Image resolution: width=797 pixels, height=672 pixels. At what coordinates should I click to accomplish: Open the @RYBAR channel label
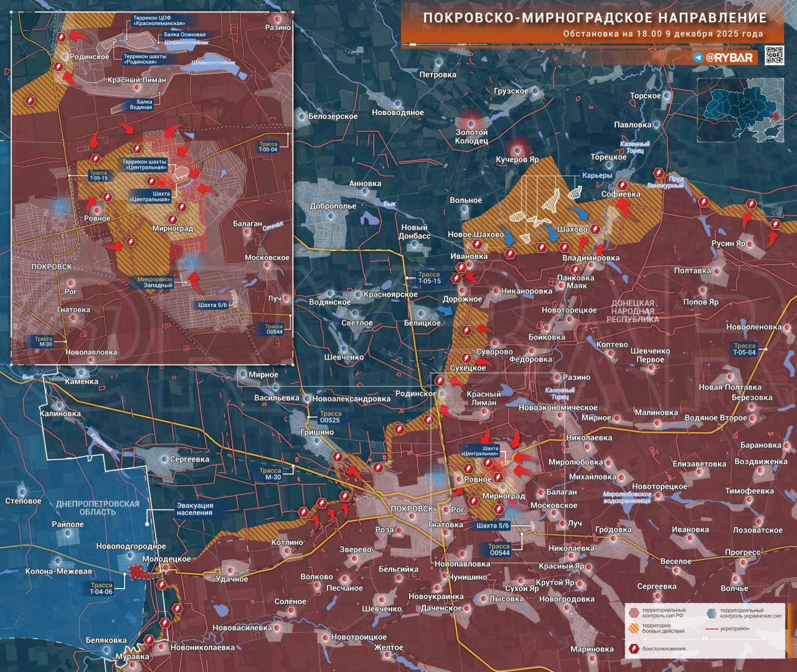(x=729, y=58)
